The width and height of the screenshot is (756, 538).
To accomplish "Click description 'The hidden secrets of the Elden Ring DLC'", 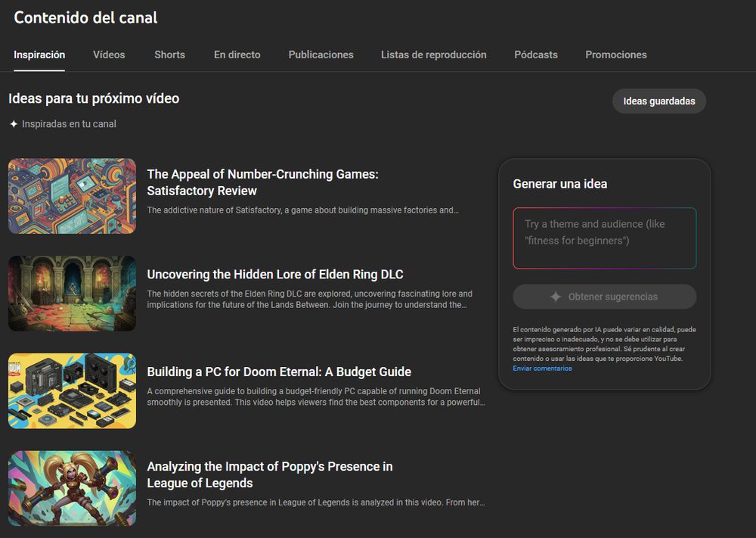I will (309, 299).
